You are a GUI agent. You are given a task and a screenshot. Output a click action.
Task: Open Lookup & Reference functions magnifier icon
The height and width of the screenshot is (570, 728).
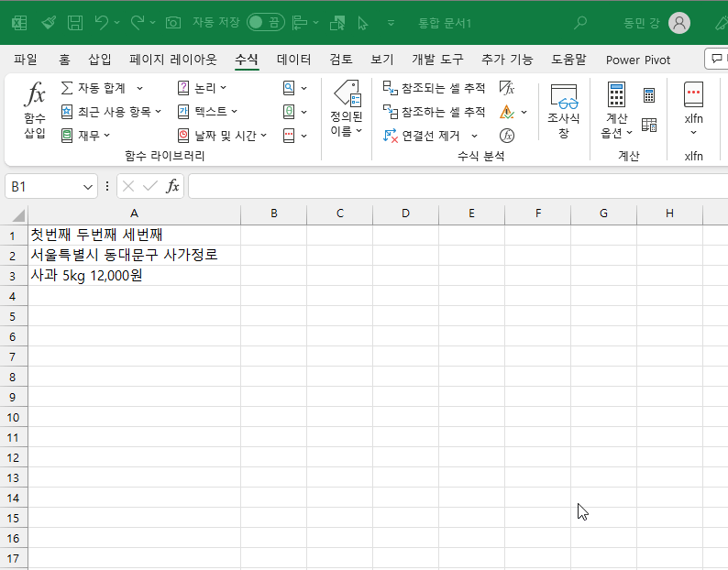(x=295, y=88)
